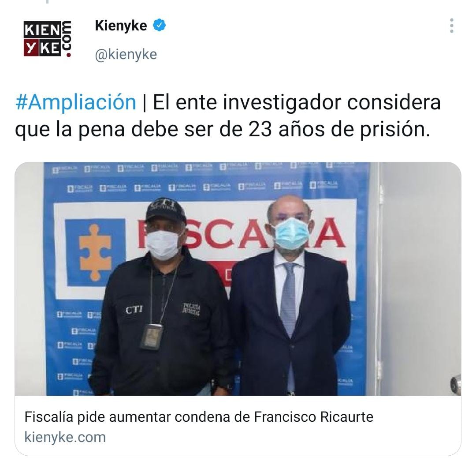Click the ID badge hanging from the lanyard
The image size is (476, 461).
151,337
